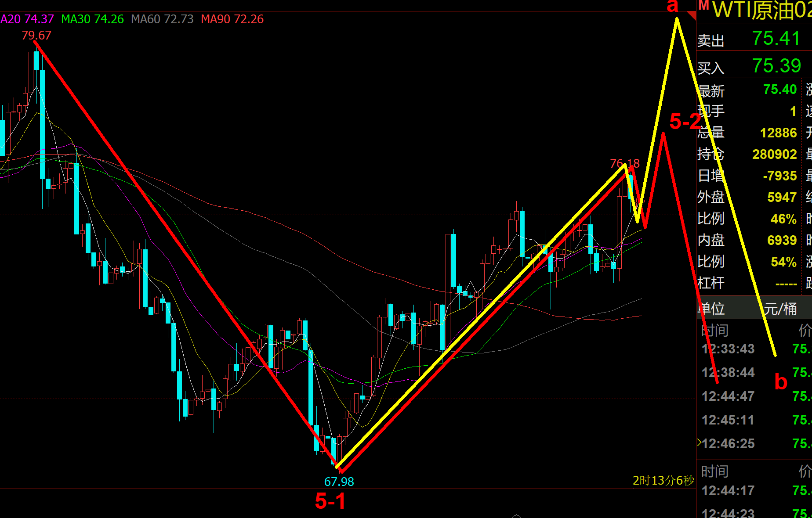The height and width of the screenshot is (518, 812).
Task: Open the WTI原油02 contract title
Action: (761, 11)
